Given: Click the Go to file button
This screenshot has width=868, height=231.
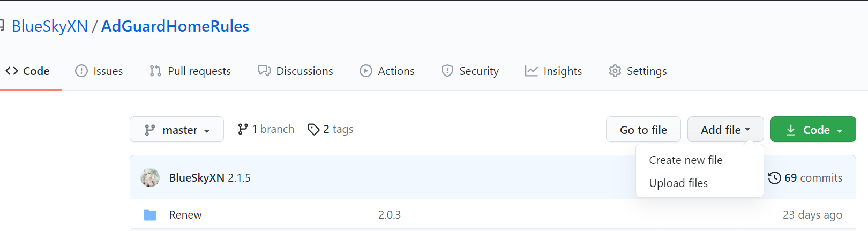Looking at the screenshot, I should click(643, 129).
